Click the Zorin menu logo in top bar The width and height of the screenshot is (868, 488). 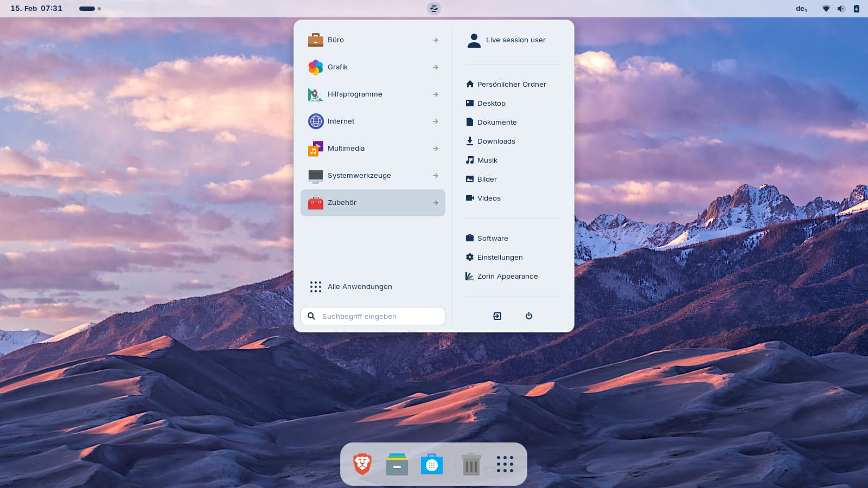(x=434, y=9)
